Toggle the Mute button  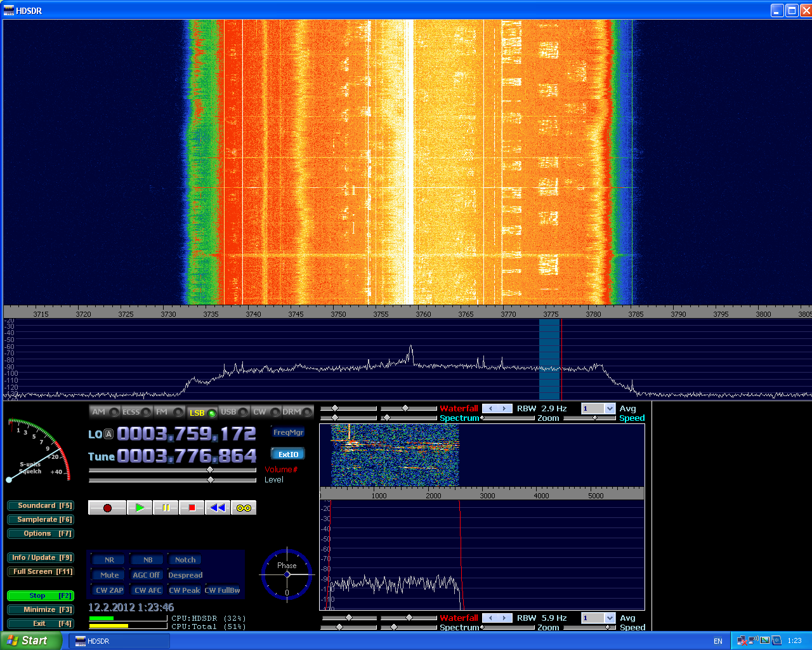[109, 575]
